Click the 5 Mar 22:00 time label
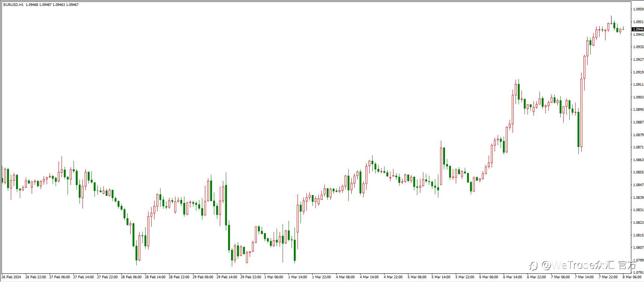 tap(465, 277)
